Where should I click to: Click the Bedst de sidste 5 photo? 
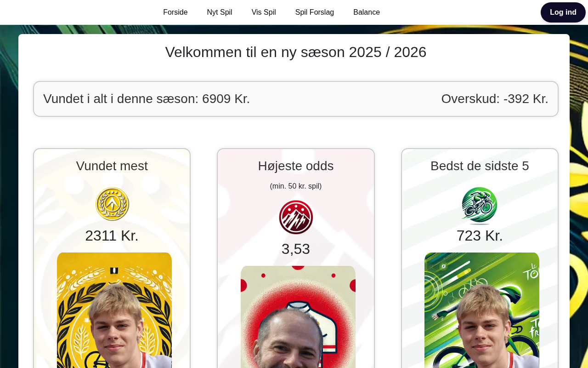coord(482,310)
